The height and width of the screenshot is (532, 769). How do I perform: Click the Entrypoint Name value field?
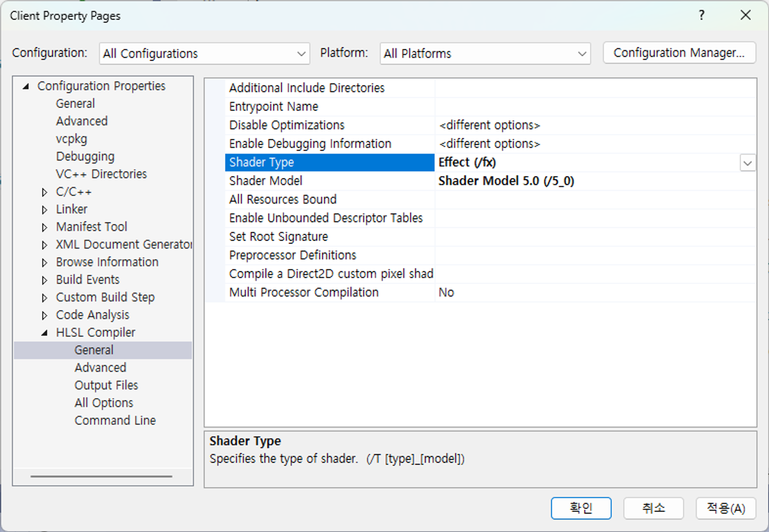[x=594, y=106]
